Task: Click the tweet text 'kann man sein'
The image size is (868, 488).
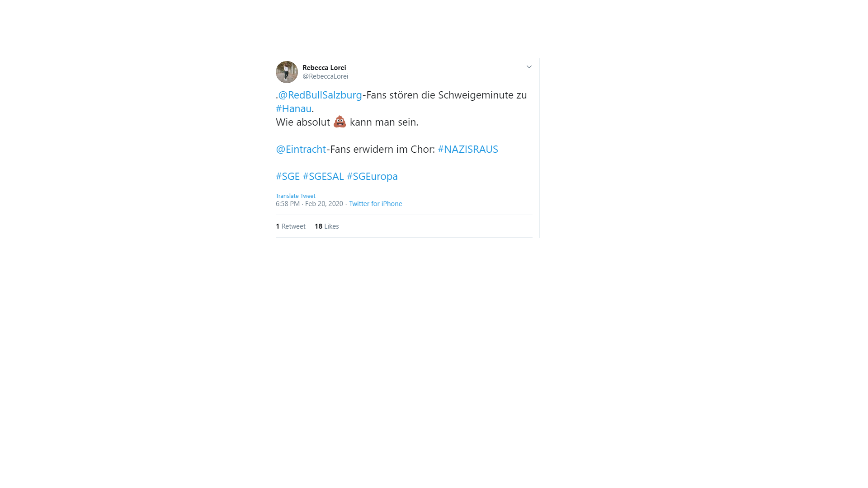Action: [x=383, y=122]
